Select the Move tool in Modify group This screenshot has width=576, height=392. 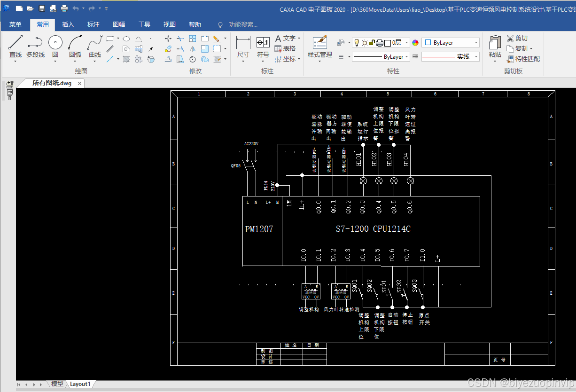tap(168, 39)
